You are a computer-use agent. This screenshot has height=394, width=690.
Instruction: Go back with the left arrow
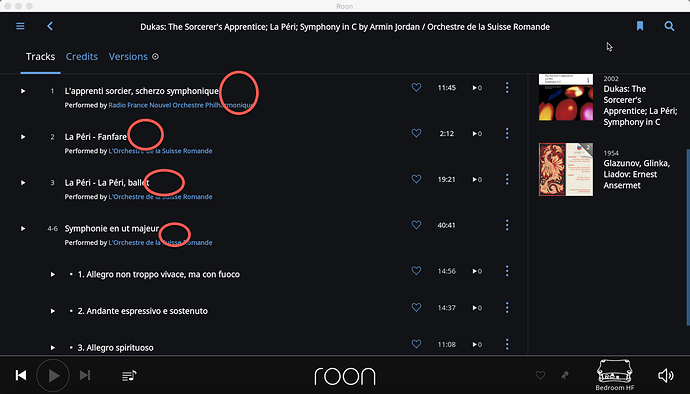click(50, 26)
